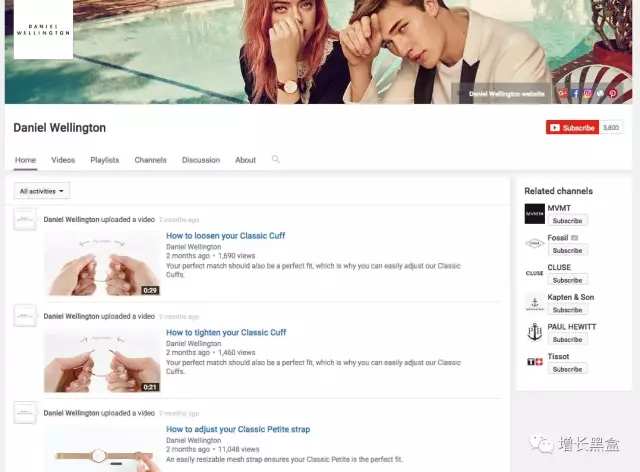Expand the All activities dropdown
This screenshot has width=640, height=472.
[42, 191]
